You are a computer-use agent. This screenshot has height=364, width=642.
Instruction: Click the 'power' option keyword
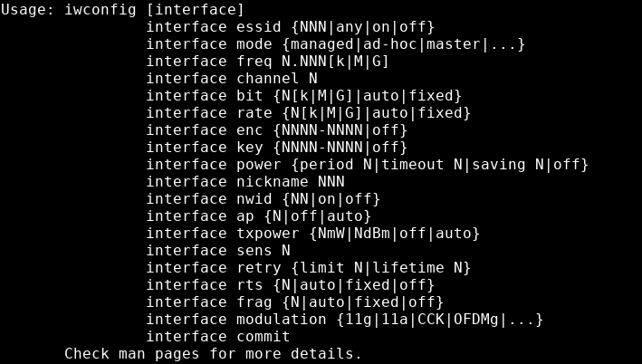pos(258,165)
